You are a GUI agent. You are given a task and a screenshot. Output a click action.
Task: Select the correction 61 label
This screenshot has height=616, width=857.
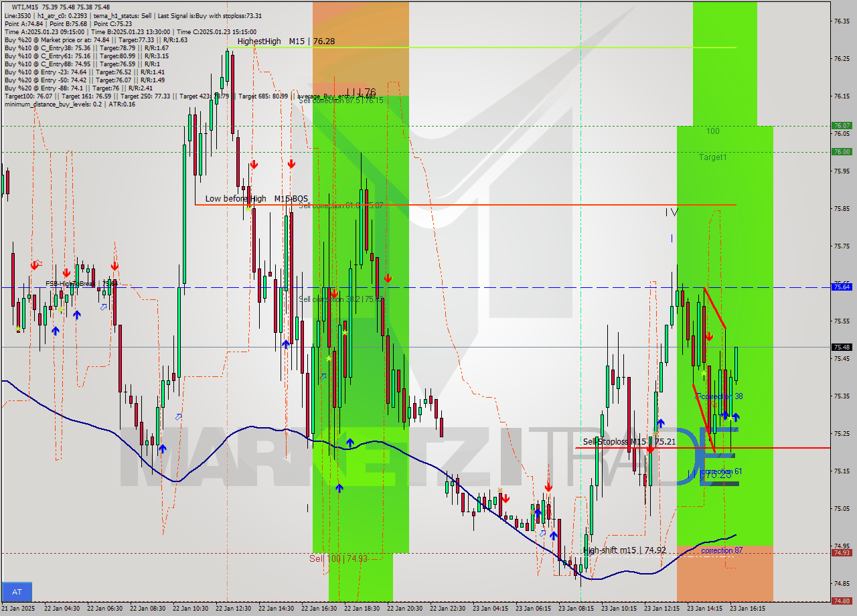(x=721, y=472)
